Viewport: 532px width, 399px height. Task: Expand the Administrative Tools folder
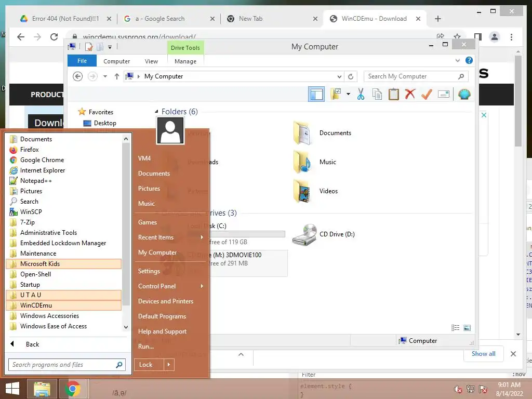(64, 233)
